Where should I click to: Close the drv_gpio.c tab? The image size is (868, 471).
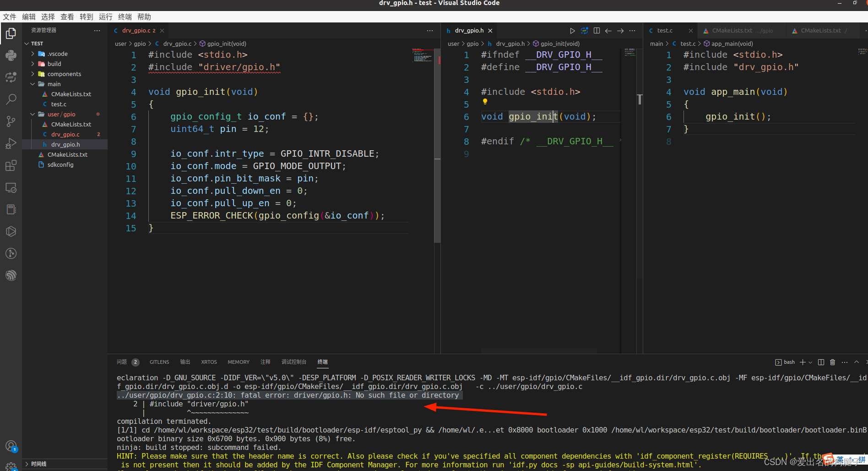coord(162,31)
